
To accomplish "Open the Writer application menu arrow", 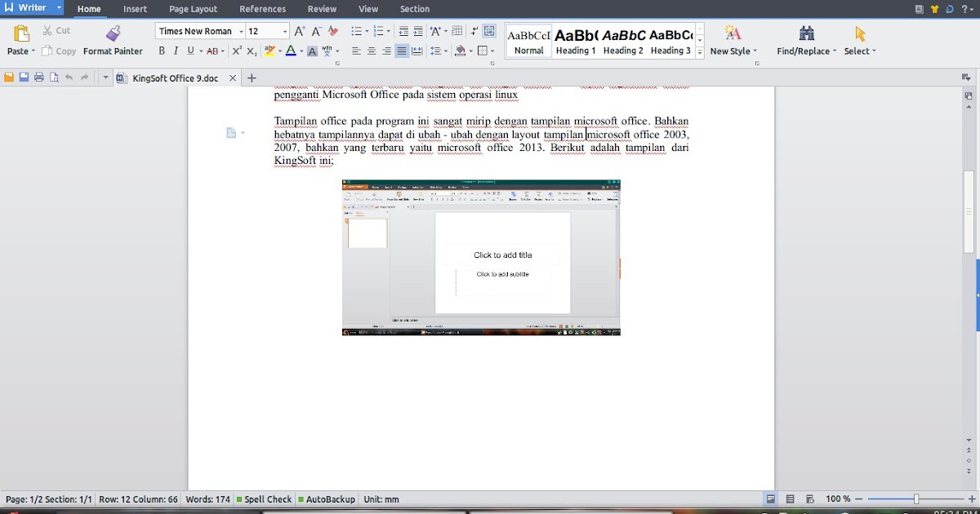I will [59, 7].
